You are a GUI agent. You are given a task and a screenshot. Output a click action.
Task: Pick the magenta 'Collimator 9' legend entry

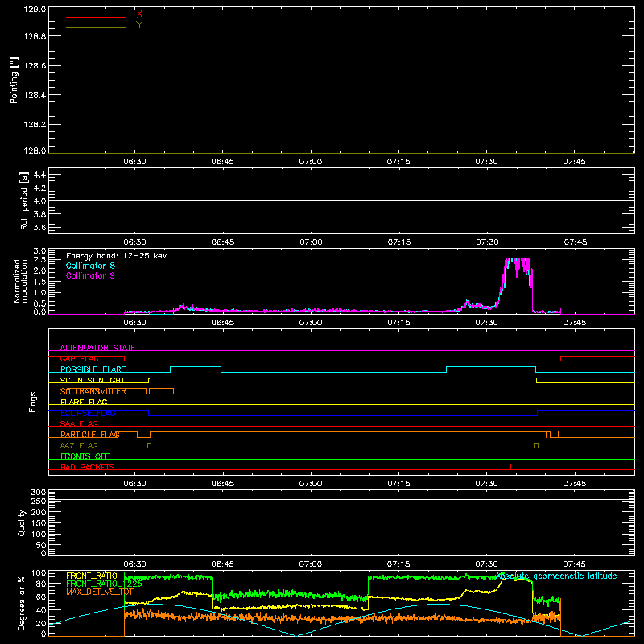click(x=90, y=275)
